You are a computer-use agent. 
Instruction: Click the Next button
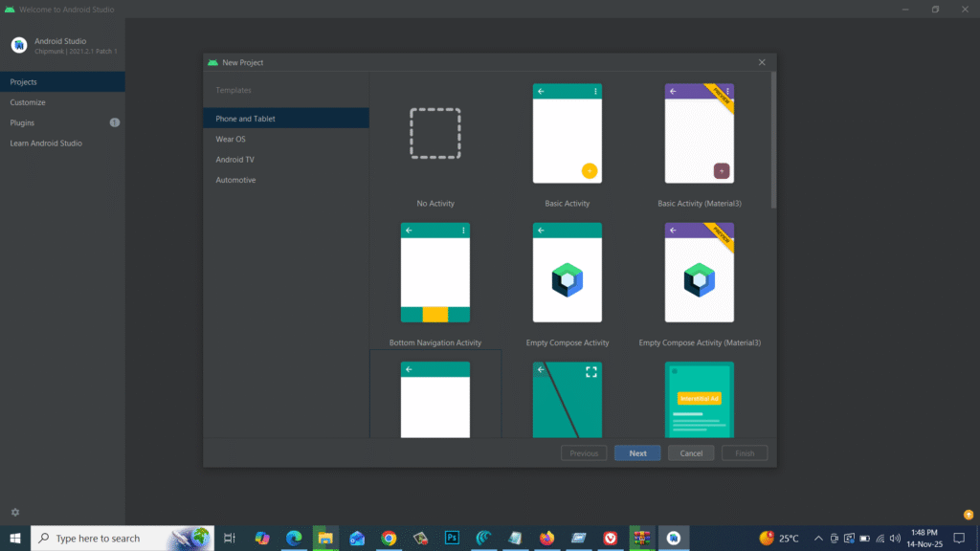tap(636, 452)
